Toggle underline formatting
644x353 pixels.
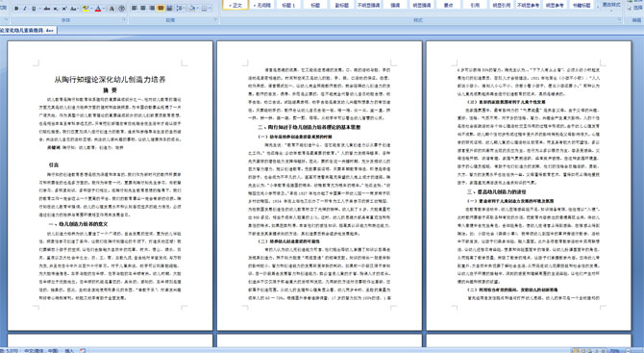34,9
